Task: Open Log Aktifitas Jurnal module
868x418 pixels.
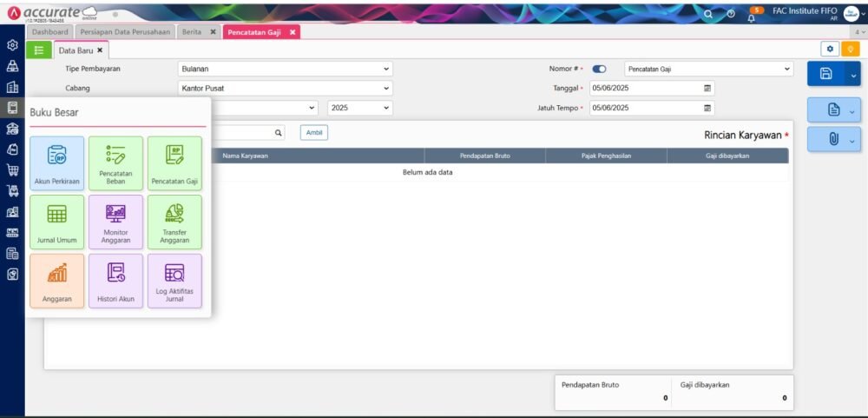Action: [x=174, y=280]
